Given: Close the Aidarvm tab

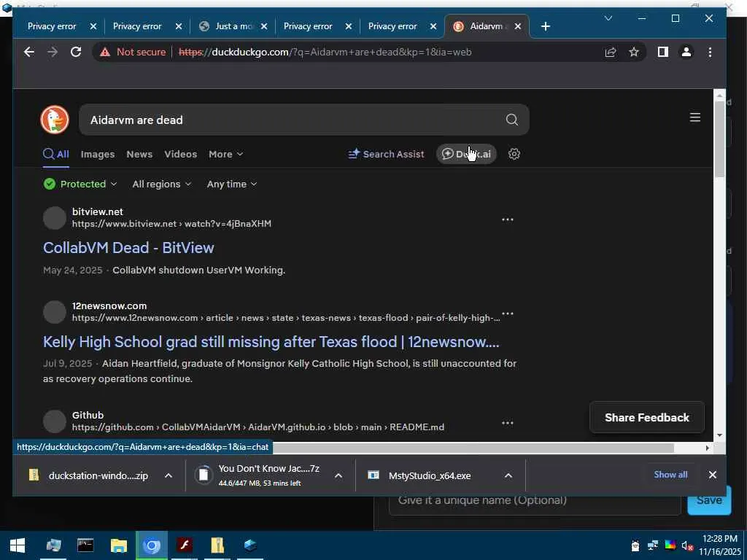Looking at the screenshot, I should pyautogui.click(x=518, y=26).
